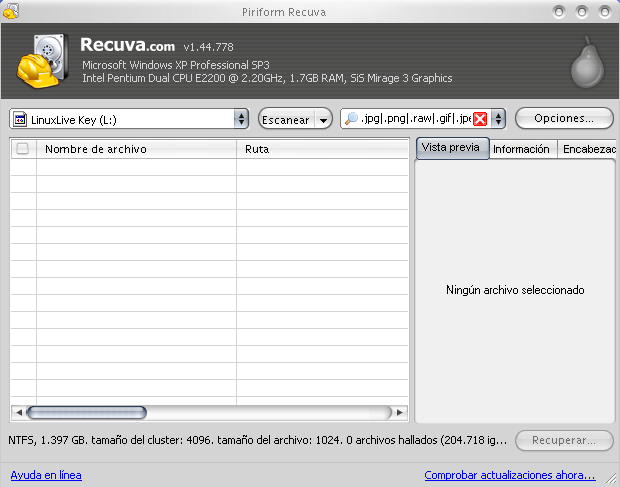The image size is (620, 487).
Task: Click Comprobar actualizaciones ahora... link
Action: click(510, 475)
